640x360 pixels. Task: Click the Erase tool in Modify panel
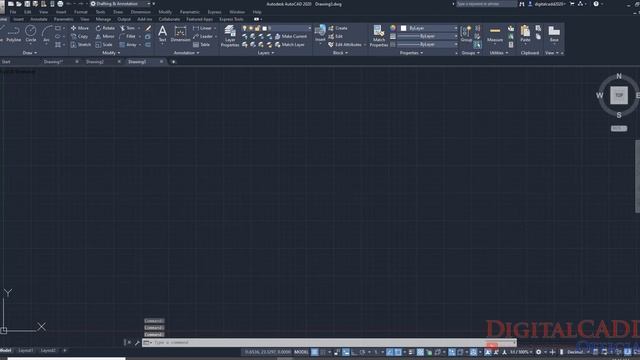148,28
